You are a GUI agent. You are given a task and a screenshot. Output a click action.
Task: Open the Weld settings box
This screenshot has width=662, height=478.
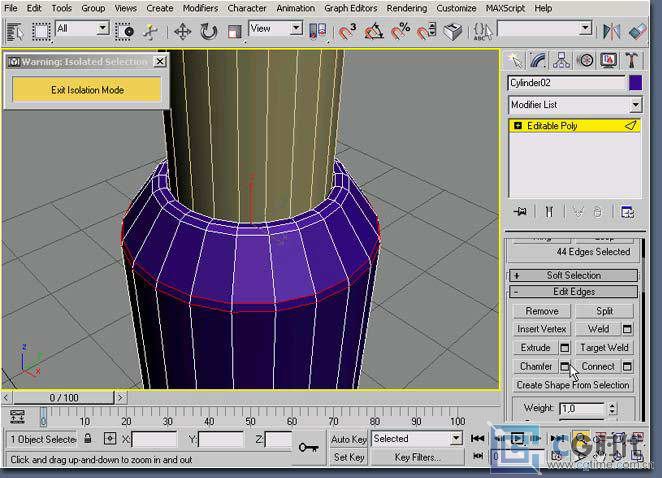(627, 329)
